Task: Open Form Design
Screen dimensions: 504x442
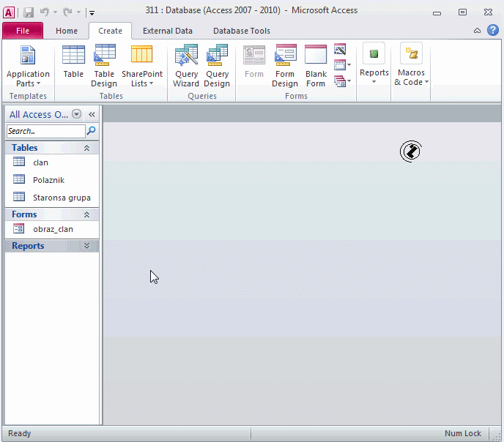Action: 285,67
